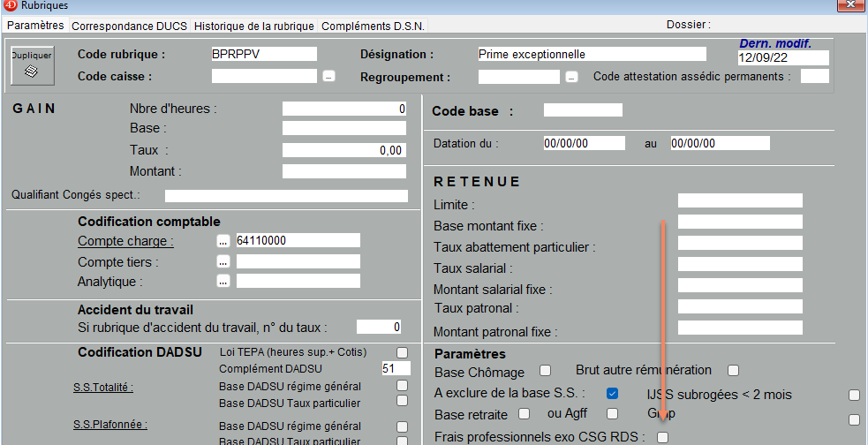Open Historique de la rubrique tab
The image size is (868, 445).
pos(254,26)
